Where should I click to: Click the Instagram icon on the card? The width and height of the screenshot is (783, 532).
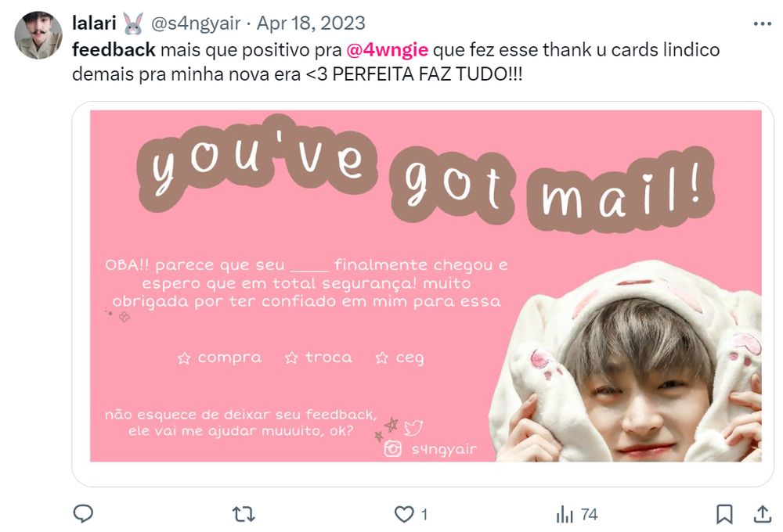point(392,448)
